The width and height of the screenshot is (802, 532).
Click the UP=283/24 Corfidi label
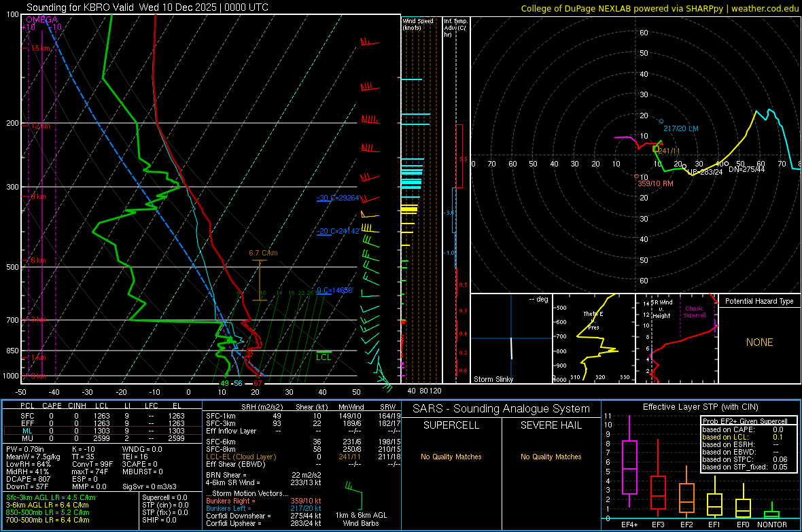click(x=705, y=172)
